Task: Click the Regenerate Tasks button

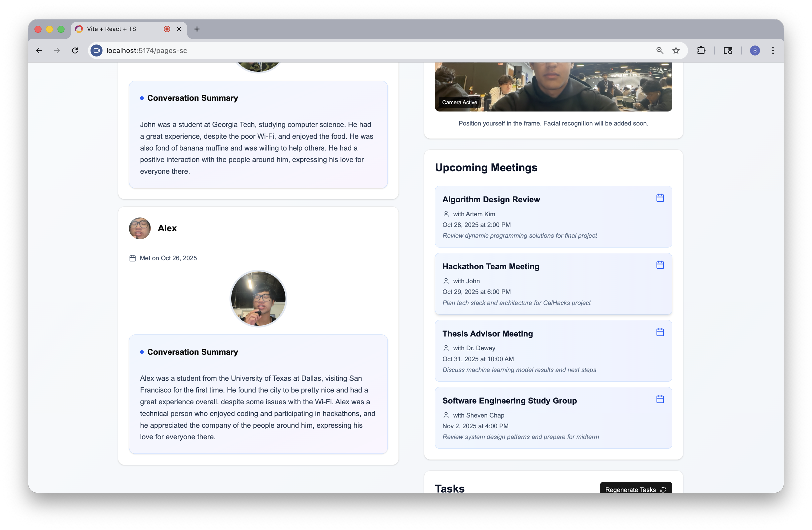Action: (x=635, y=489)
